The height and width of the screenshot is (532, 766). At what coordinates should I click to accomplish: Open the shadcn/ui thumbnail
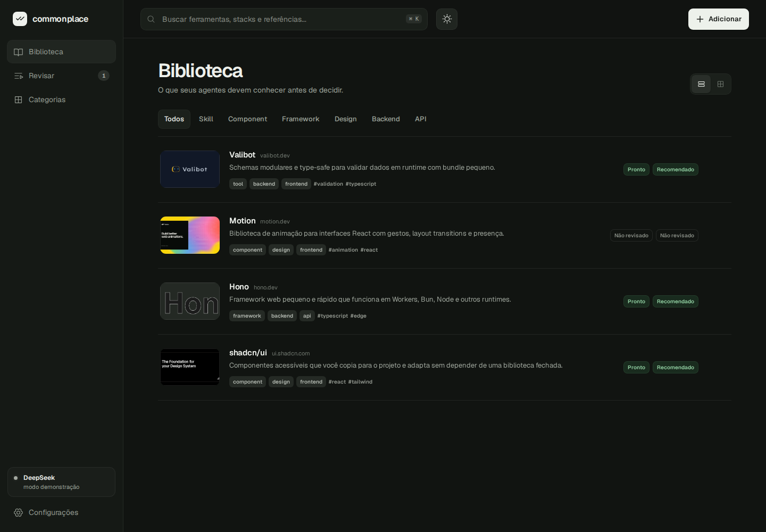190,367
